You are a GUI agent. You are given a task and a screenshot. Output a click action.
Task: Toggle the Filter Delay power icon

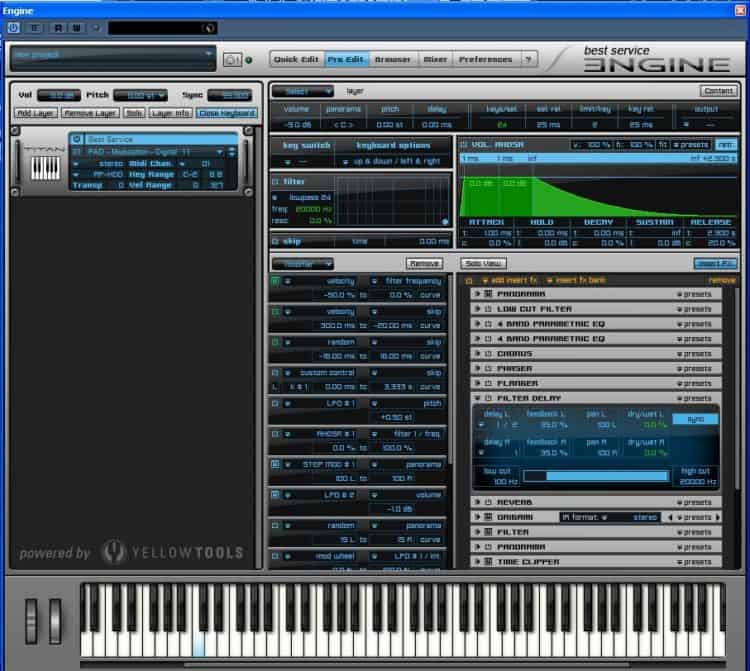click(x=488, y=398)
